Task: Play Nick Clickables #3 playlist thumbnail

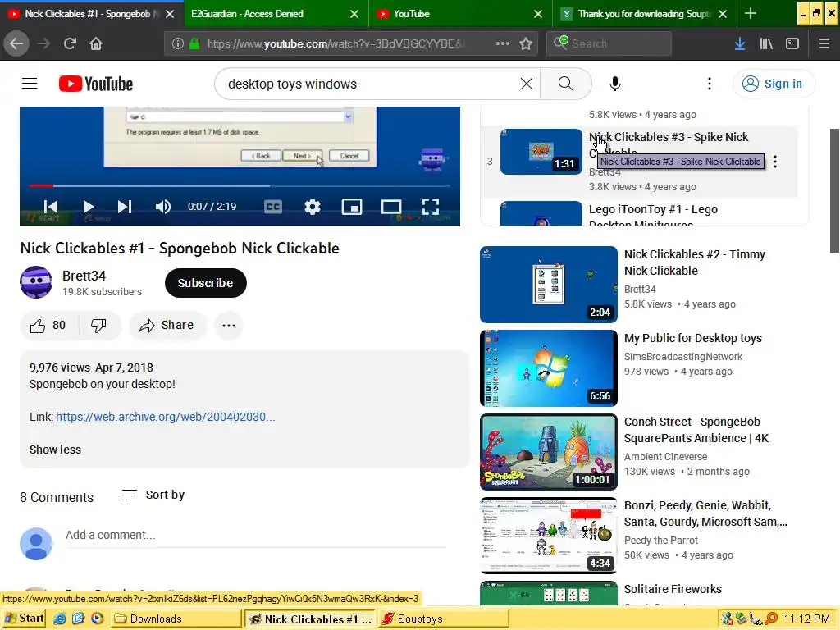Action: (541, 152)
